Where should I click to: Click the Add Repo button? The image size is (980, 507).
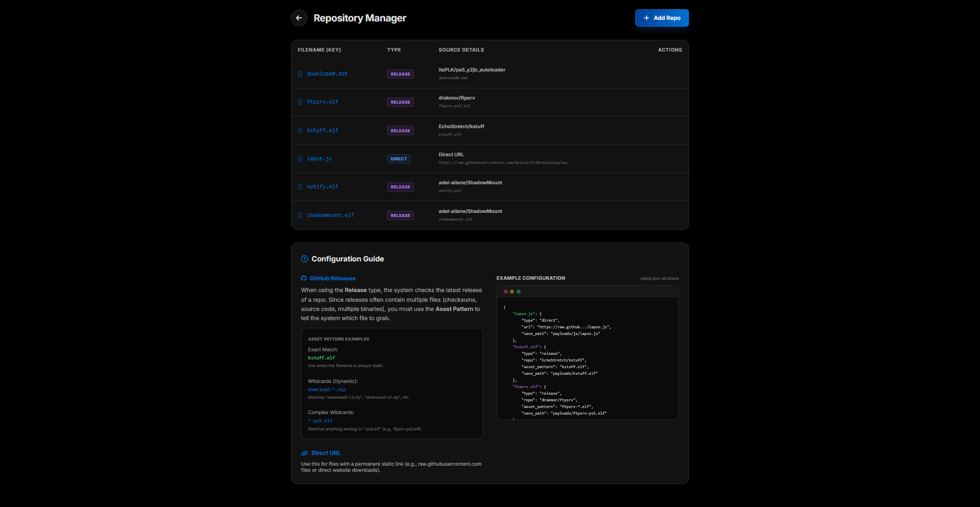pyautogui.click(x=662, y=18)
